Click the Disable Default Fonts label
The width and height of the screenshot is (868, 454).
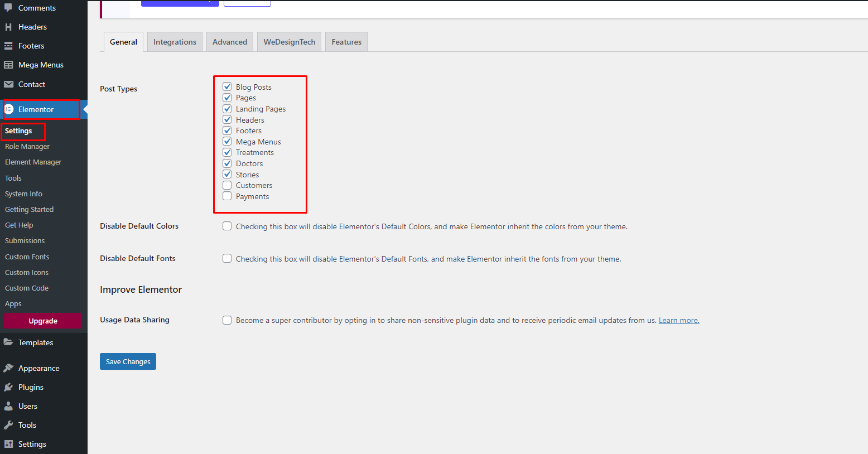(x=138, y=258)
